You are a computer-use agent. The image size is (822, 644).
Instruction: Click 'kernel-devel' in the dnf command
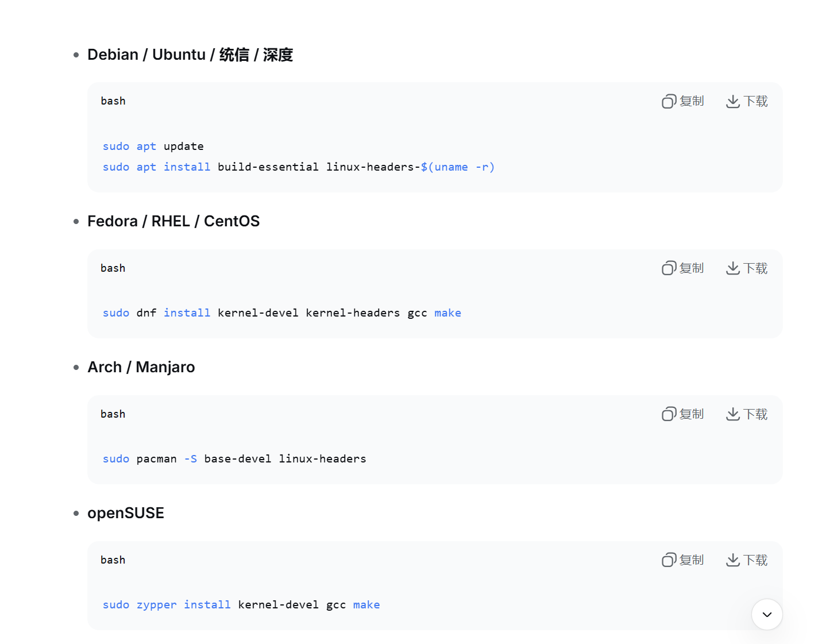tap(258, 313)
